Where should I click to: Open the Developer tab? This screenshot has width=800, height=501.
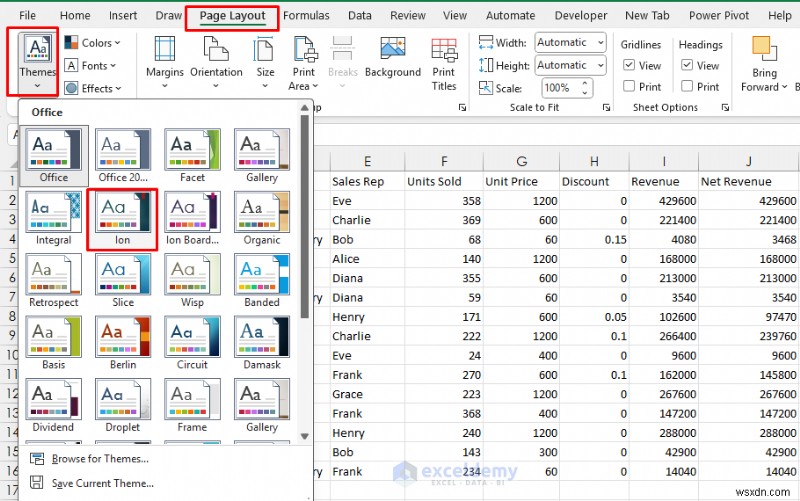(581, 15)
